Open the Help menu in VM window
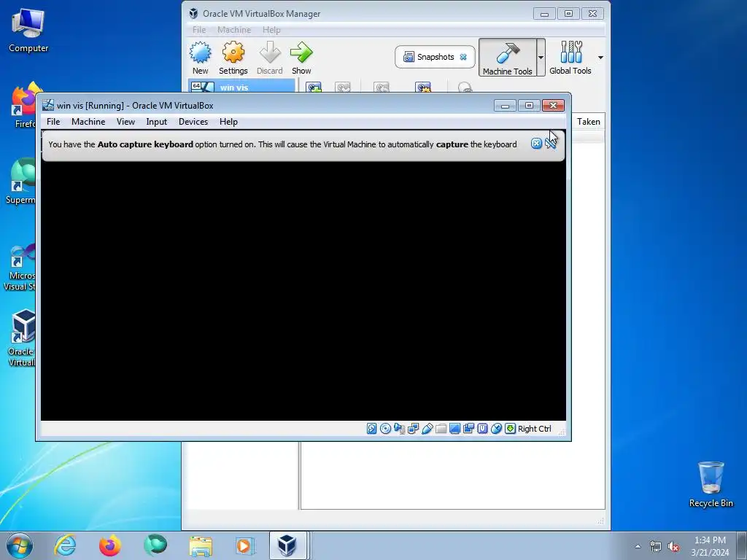Screen dimensions: 747x560 (x=228, y=122)
